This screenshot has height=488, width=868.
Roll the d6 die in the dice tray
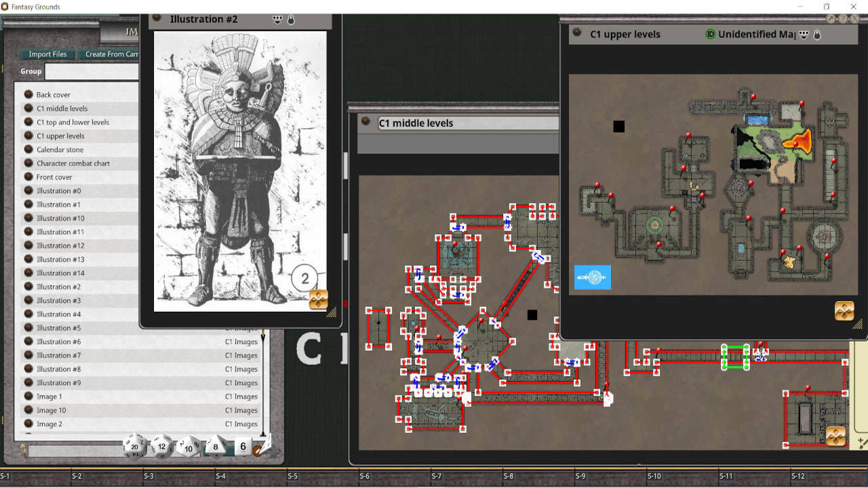coord(242,446)
